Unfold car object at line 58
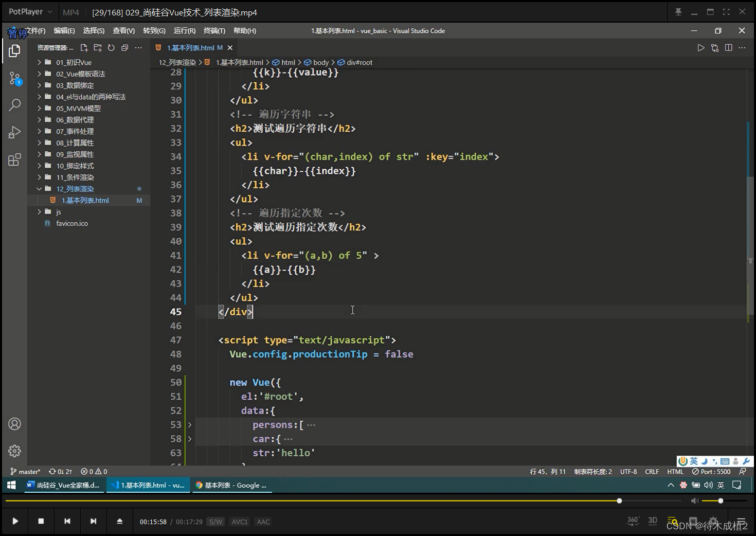Screen dimensions: 756x536 (190, 439)
